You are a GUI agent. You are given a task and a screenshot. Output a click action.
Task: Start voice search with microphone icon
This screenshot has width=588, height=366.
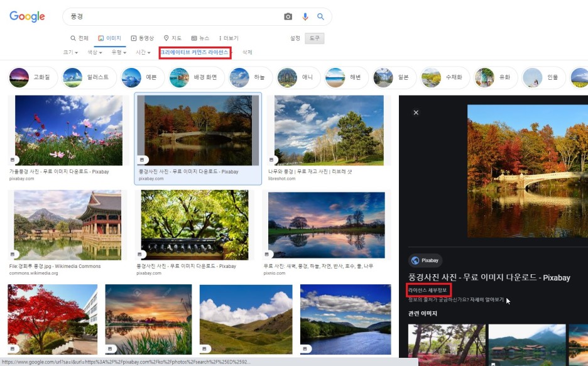(305, 16)
